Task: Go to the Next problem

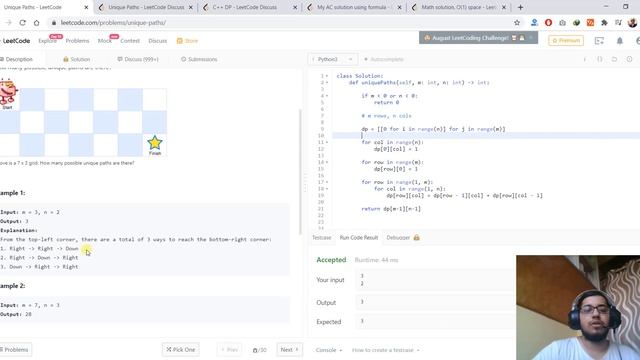Action: click(289, 350)
